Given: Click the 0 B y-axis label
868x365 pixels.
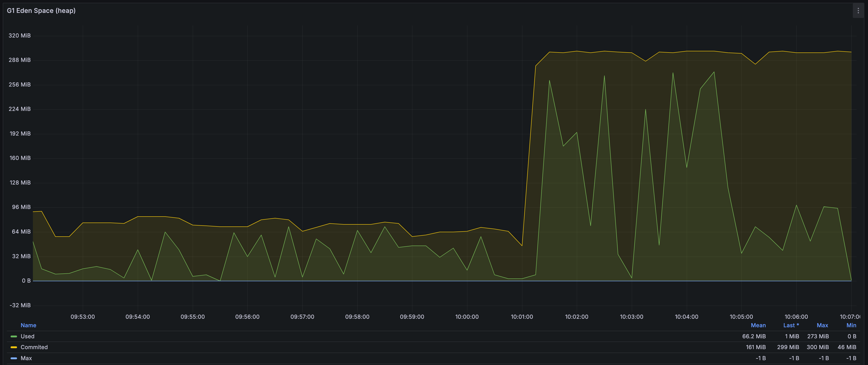Looking at the screenshot, I should (x=26, y=281).
